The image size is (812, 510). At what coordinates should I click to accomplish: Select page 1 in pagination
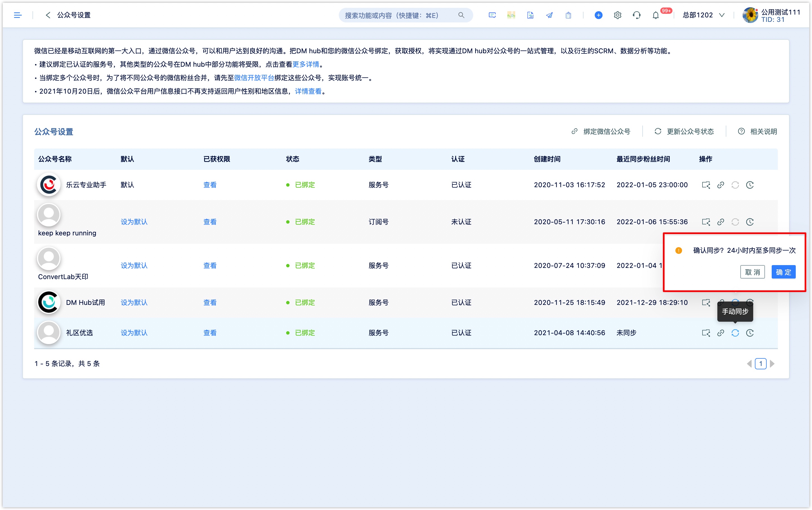(760, 364)
